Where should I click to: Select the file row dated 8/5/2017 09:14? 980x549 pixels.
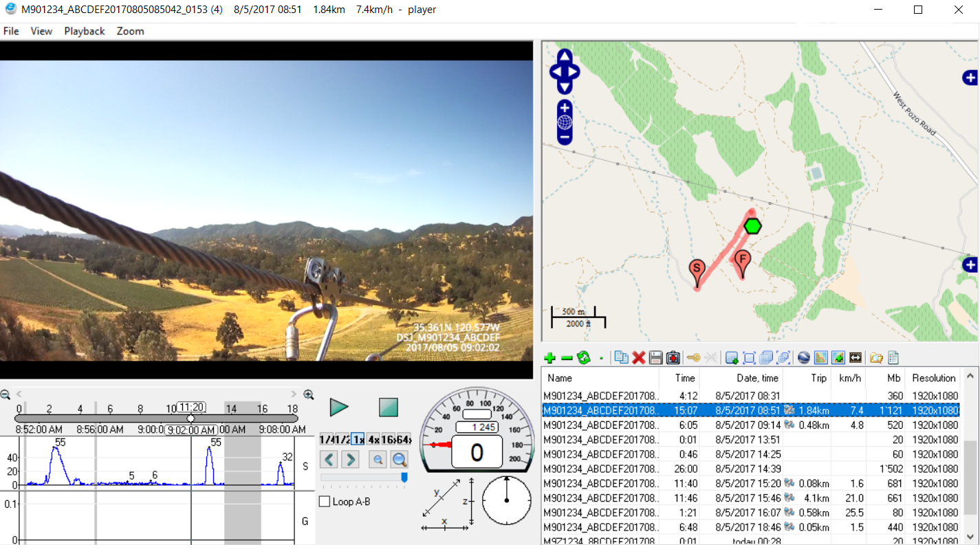[751, 425]
